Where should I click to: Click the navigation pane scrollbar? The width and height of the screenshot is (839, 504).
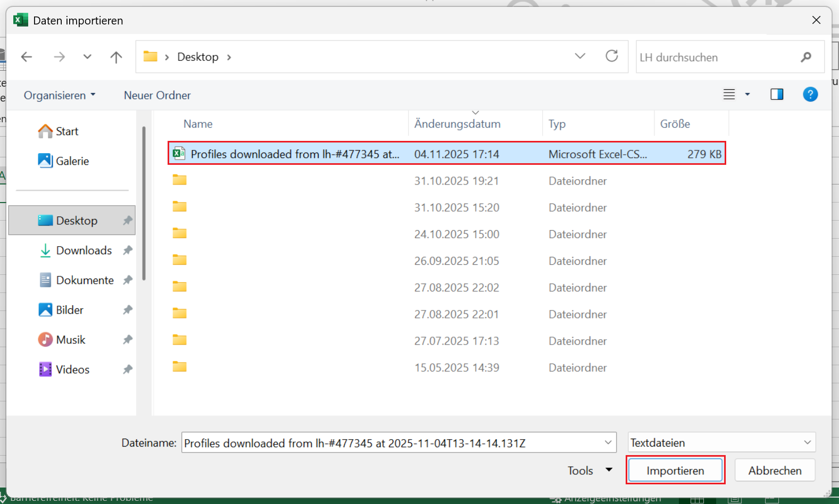click(x=144, y=203)
